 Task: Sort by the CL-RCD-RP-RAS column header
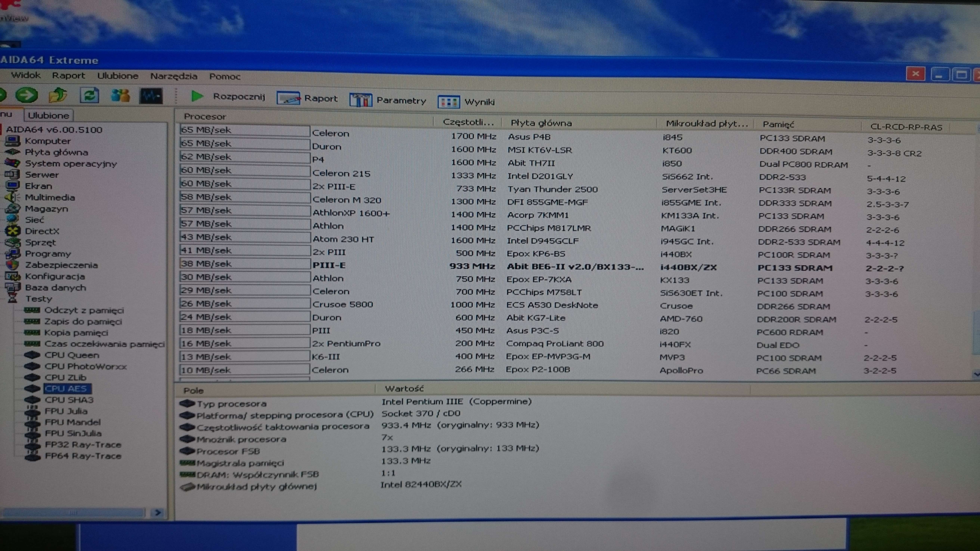coord(906,127)
